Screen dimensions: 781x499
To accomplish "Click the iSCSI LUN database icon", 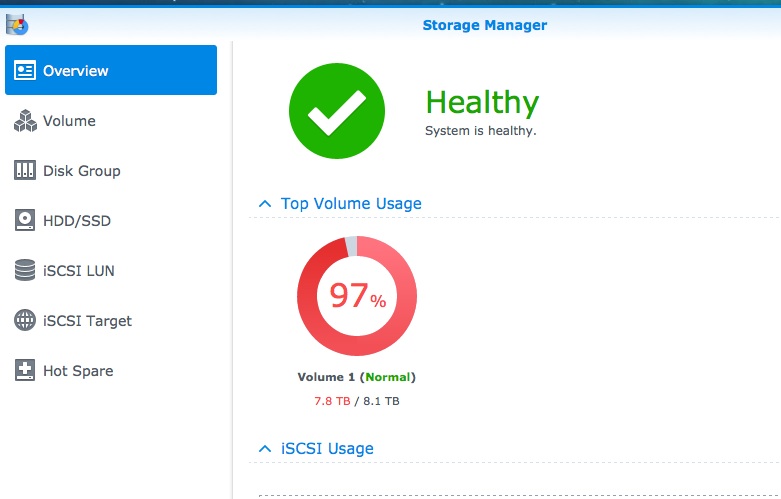I will [x=24, y=270].
